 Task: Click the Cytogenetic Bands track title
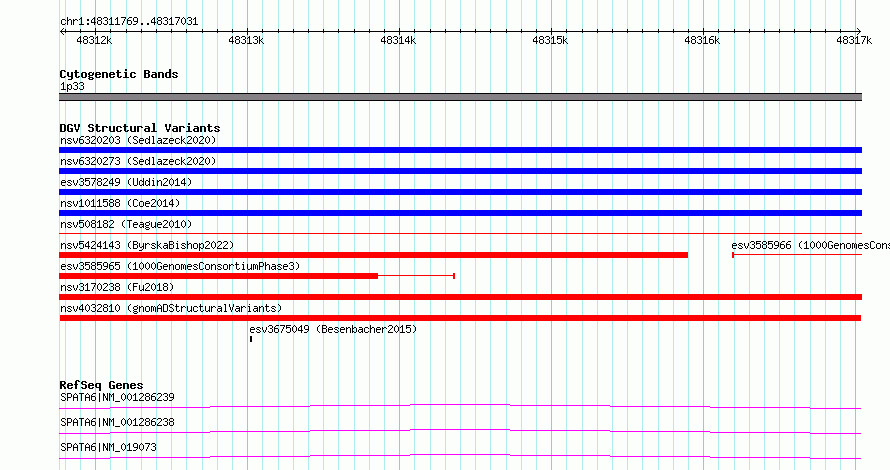coord(119,74)
